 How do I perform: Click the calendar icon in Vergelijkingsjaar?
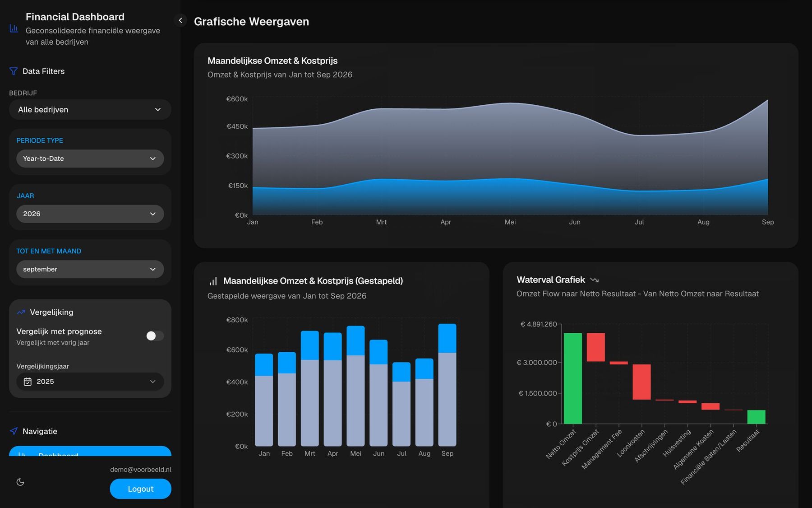coord(28,382)
